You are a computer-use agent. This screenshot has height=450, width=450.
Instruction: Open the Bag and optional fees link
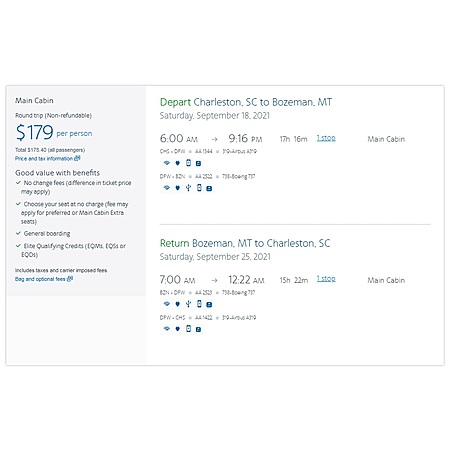[x=44, y=279]
